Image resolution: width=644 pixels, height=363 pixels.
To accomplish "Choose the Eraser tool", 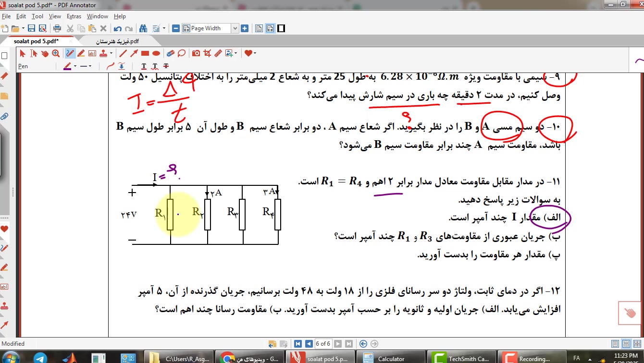I will pos(170,53).
